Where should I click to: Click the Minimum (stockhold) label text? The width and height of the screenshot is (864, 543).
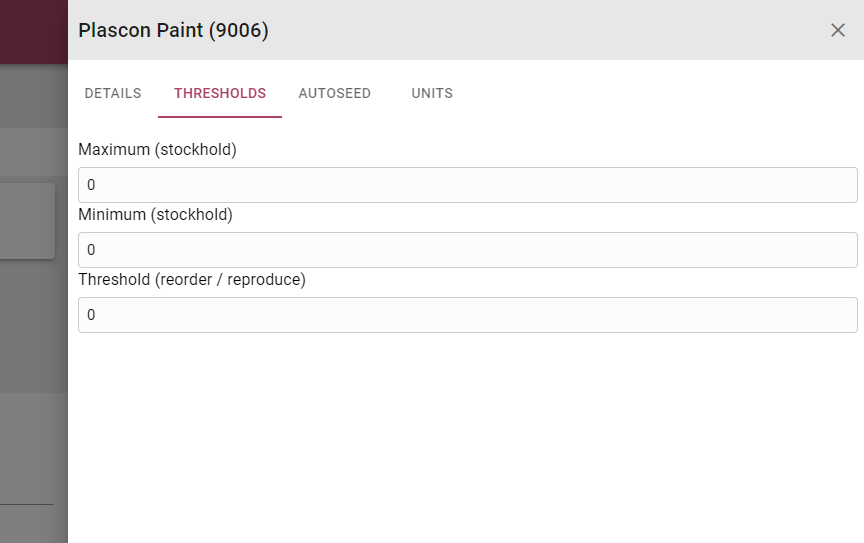click(x=155, y=214)
